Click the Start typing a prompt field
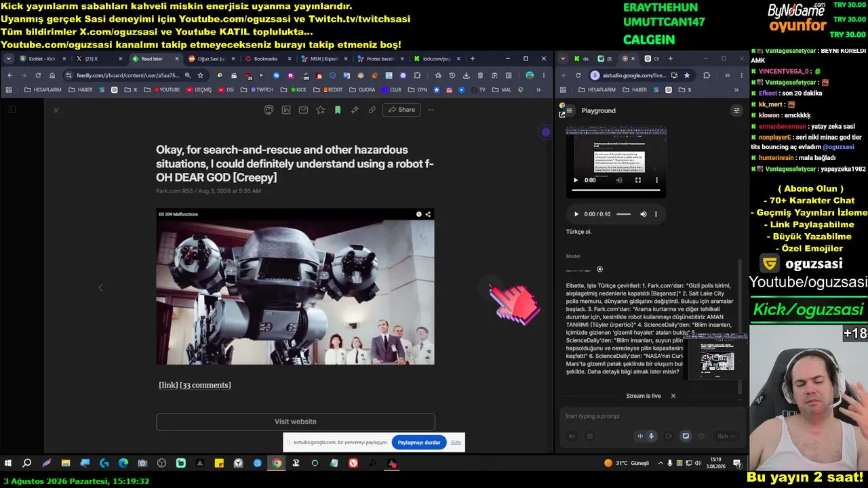 651,416
